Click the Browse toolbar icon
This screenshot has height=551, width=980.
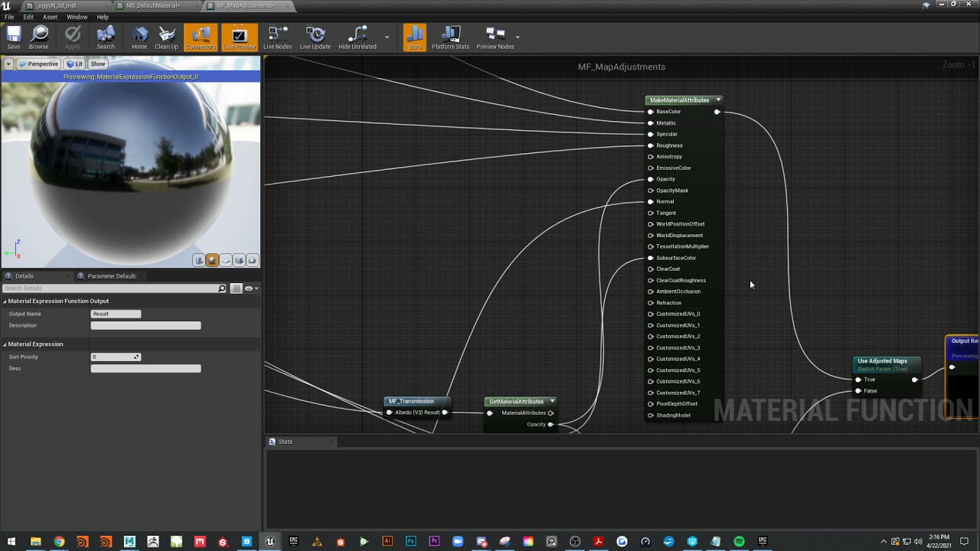(39, 37)
